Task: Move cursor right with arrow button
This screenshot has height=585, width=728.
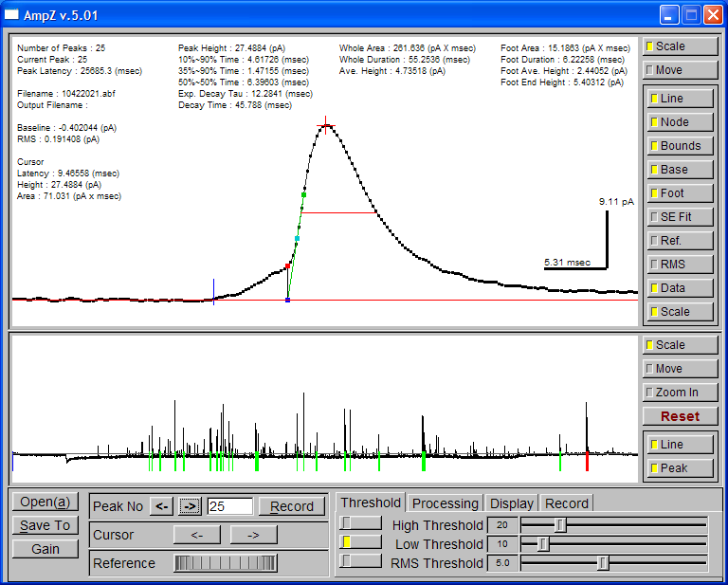Action: click(x=253, y=535)
